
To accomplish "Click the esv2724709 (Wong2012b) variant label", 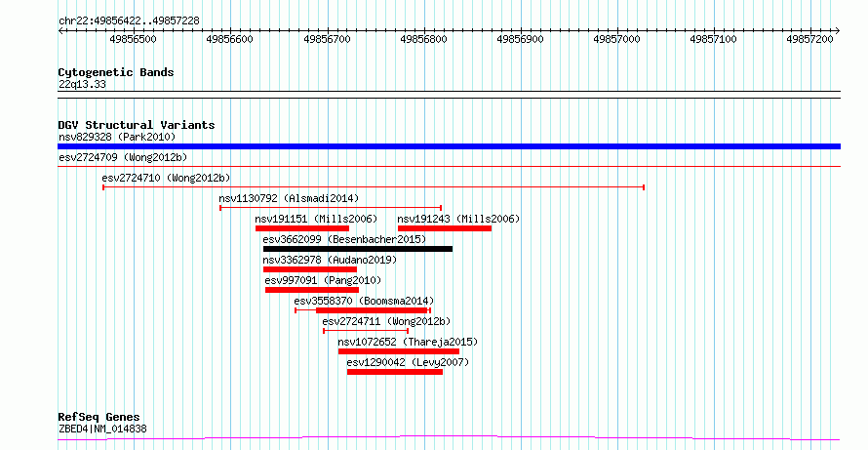I will (x=123, y=157).
